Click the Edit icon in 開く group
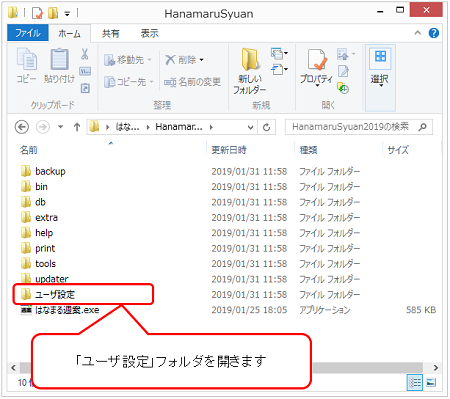450x399 pixels. coord(343,71)
